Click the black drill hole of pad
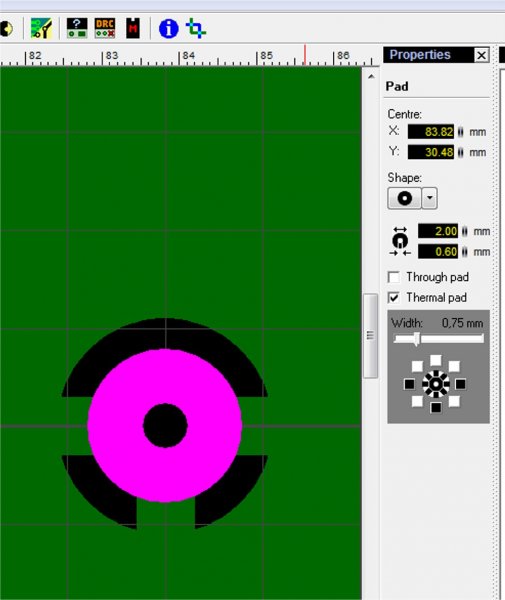 coord(165,425)
